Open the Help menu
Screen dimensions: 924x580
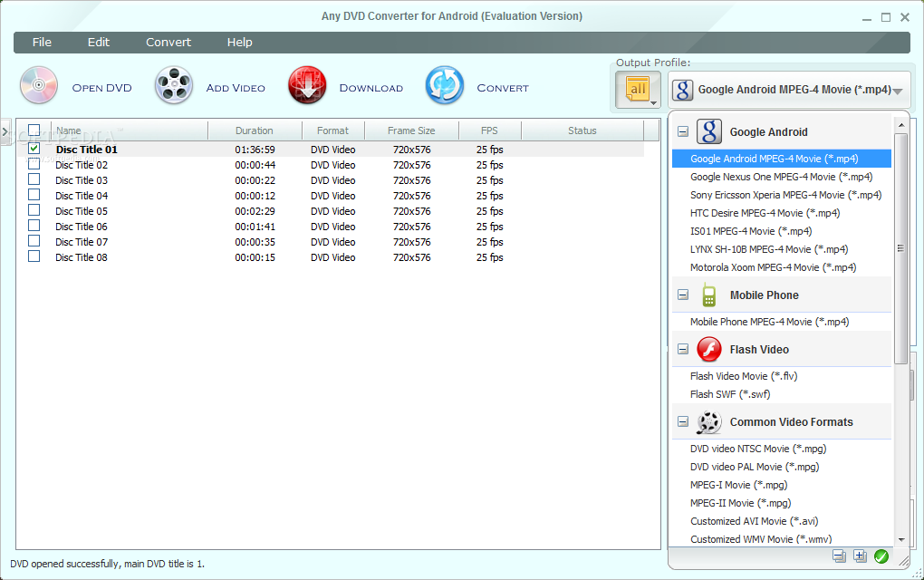240,43
